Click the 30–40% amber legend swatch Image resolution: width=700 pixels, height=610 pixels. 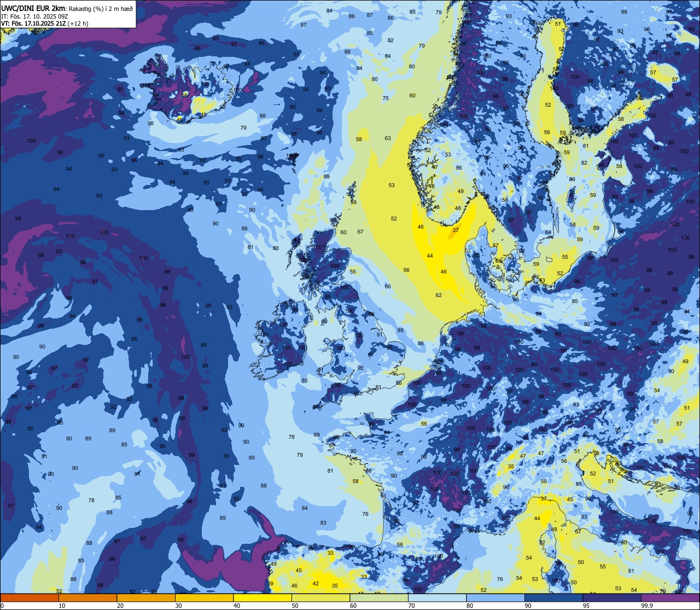tap(204, 598)
